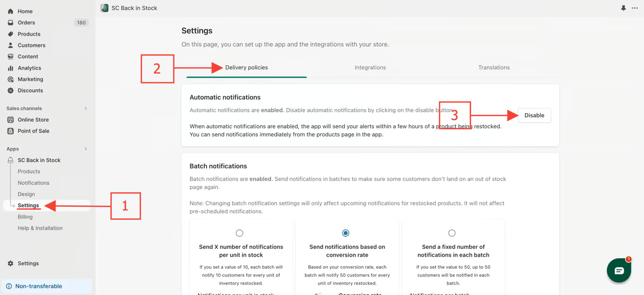Click the Content icon
The width and height of the screenshot is (644, 295).
[x=10, y=57]
